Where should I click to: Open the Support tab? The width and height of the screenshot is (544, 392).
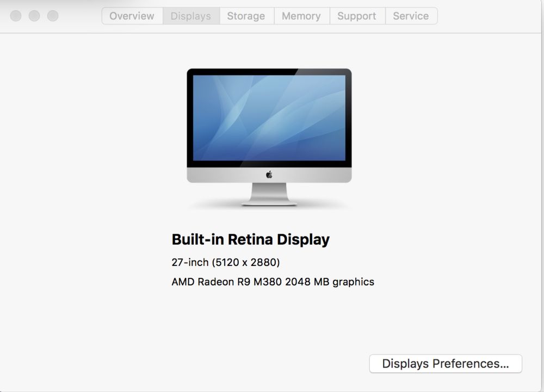357,16
